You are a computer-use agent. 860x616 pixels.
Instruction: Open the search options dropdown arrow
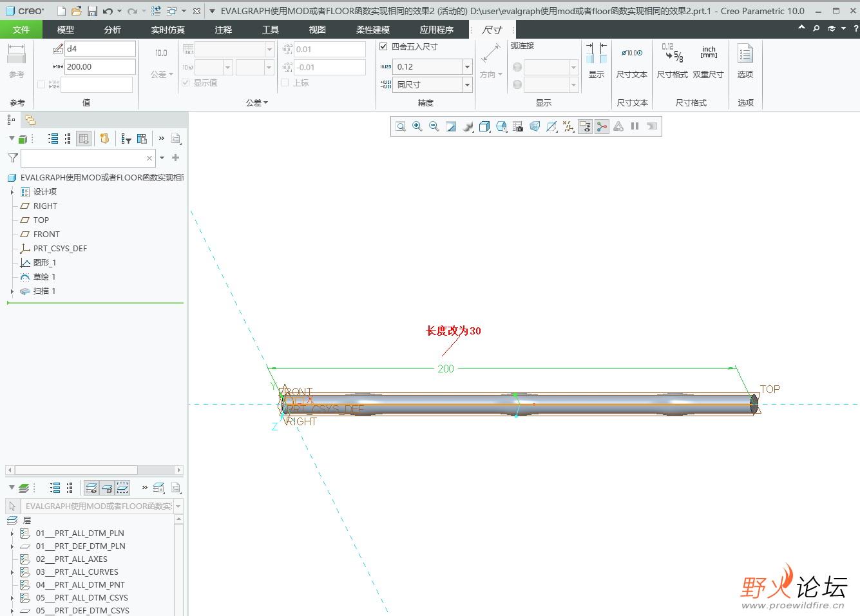point(162,157)
